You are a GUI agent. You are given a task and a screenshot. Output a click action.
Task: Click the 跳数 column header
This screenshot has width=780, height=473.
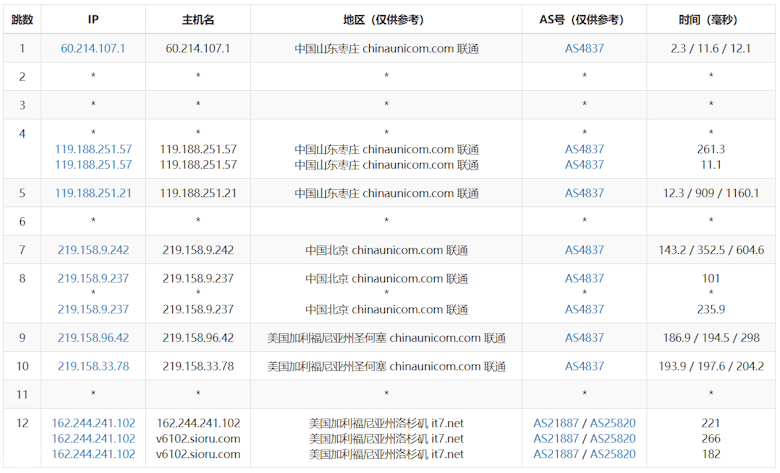coord(22,19)
